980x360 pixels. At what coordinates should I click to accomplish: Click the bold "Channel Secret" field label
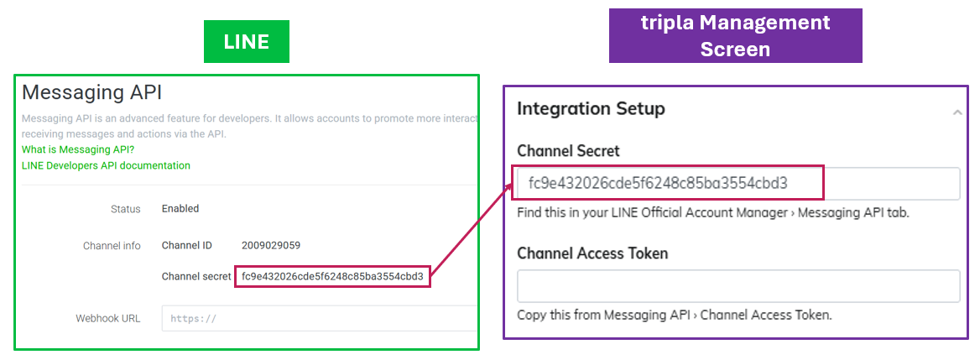pos(568,151)
